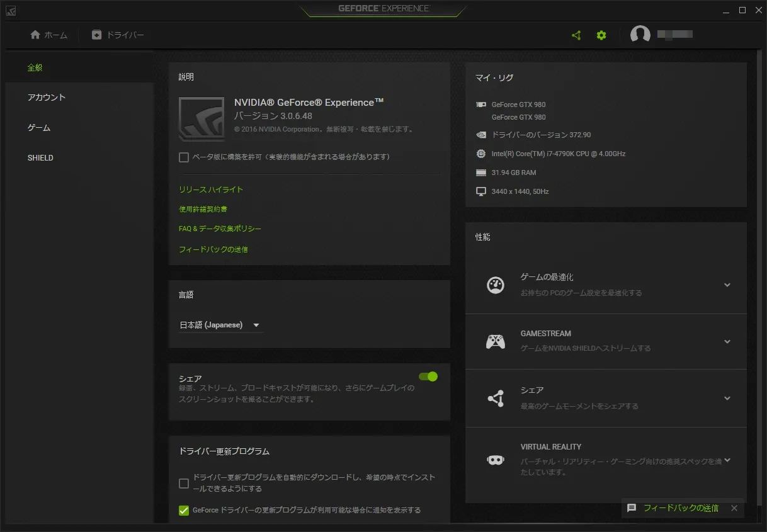Expand the GAMESTREAM section chevron

pyautogui.click(x=727, y=342)
